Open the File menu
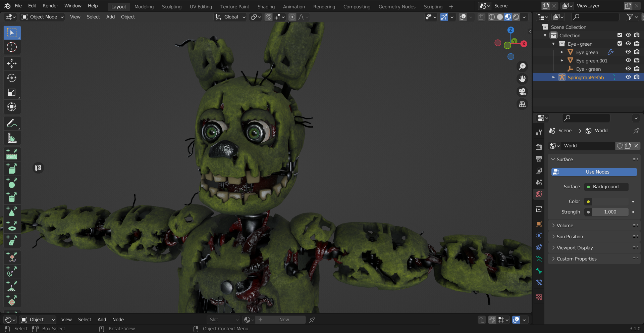The height and width of the screenshot is (333, 644). (18, 6)
